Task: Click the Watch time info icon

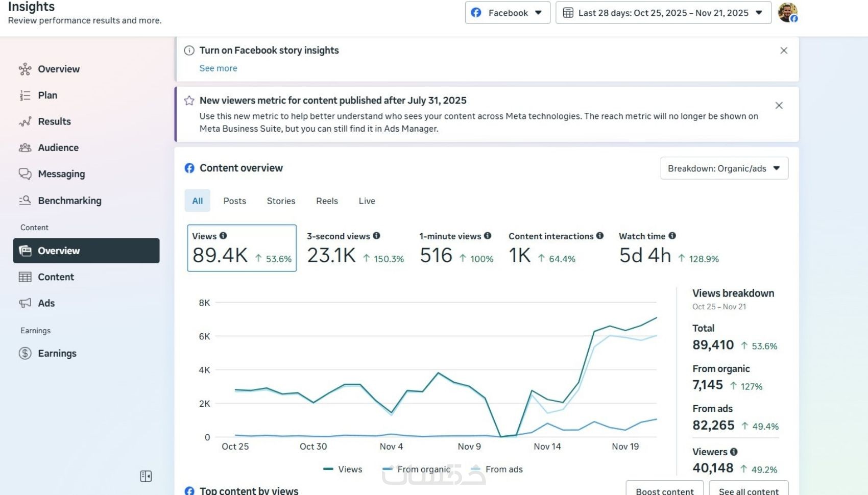Action: pos(672,236)
